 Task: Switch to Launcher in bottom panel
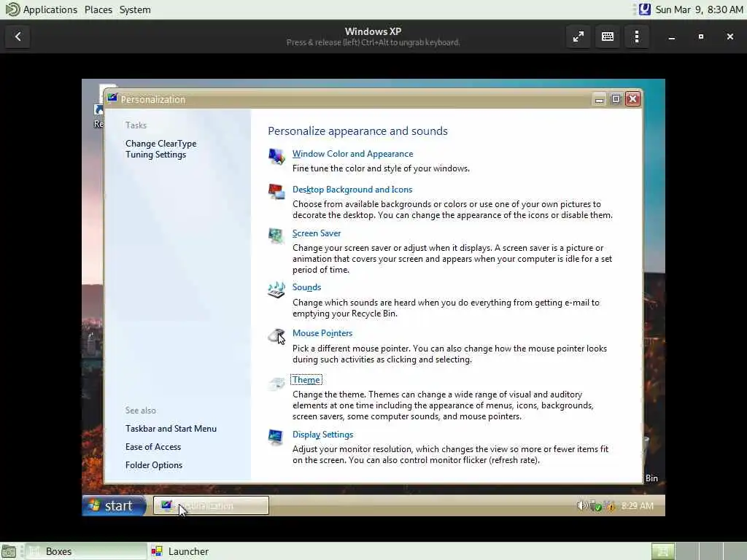coord(180,551)
